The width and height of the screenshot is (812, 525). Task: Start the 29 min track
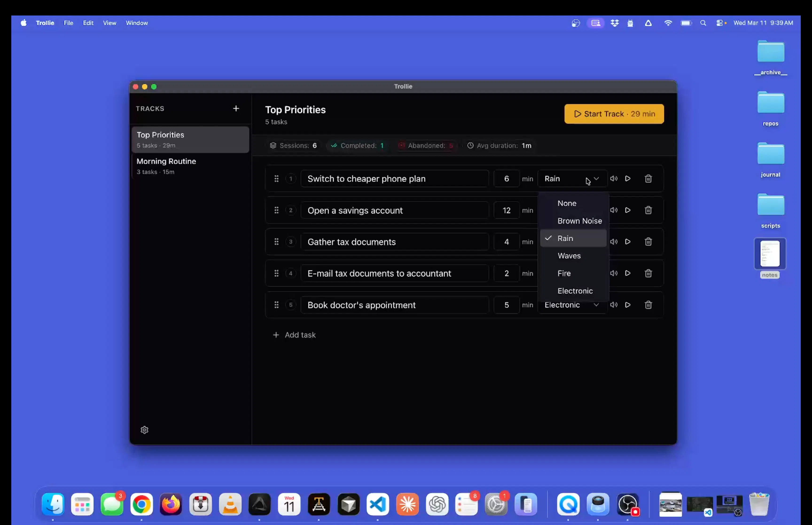pos(614,114)
